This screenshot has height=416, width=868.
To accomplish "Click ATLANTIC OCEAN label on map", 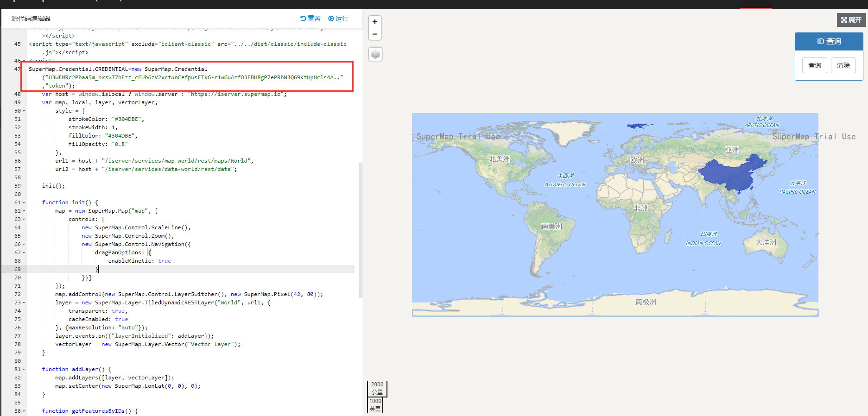I will [x=564, y=184].
